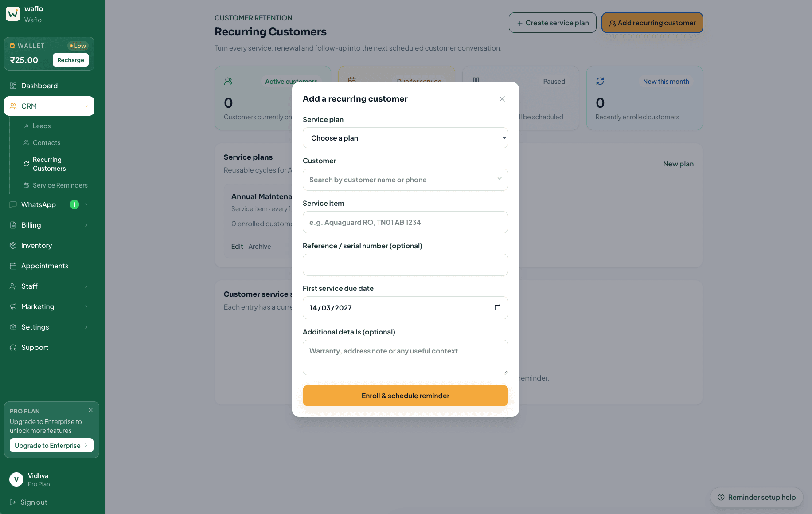812x514 pixels.
Task: Click the Dashboard grid icon
Action: (x=13, y=86)
